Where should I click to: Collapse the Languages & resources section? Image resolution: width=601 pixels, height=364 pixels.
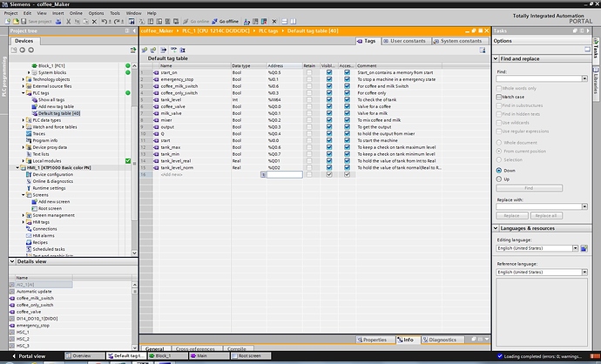pos(496,228)
